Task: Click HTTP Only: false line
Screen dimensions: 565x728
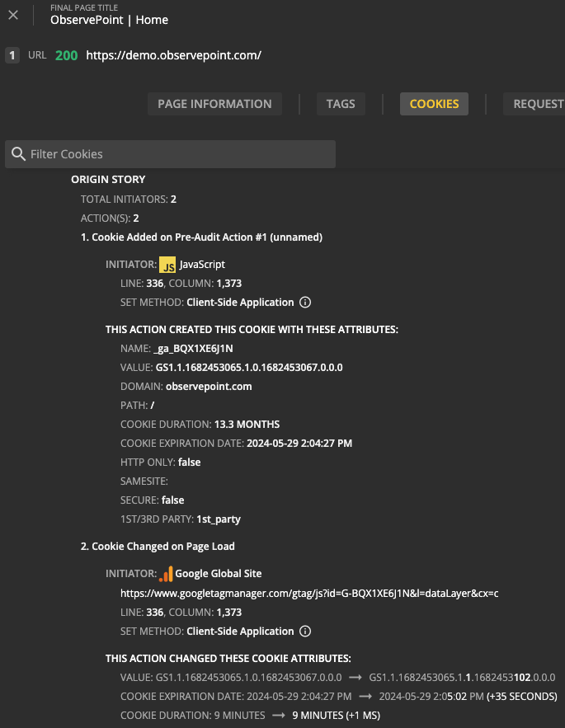Action: [160, 463]
